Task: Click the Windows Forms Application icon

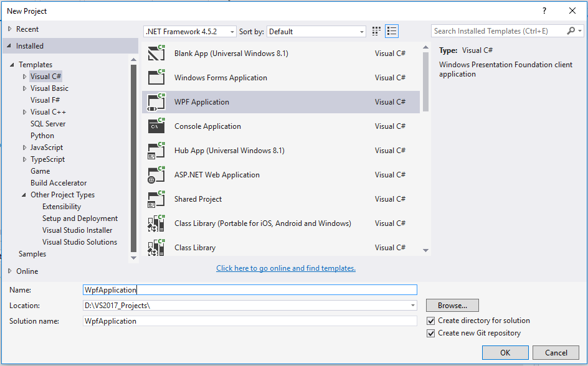Action: [x=156, y=78]
